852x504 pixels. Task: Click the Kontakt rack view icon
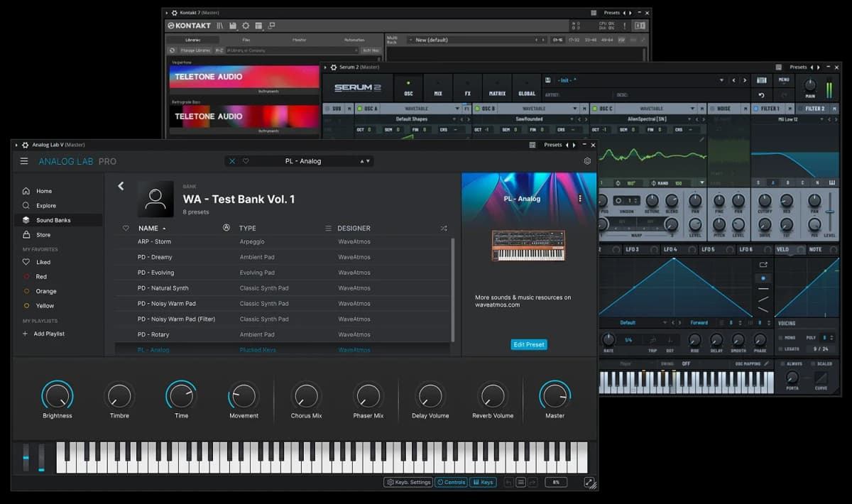click(x=258, y=26)
